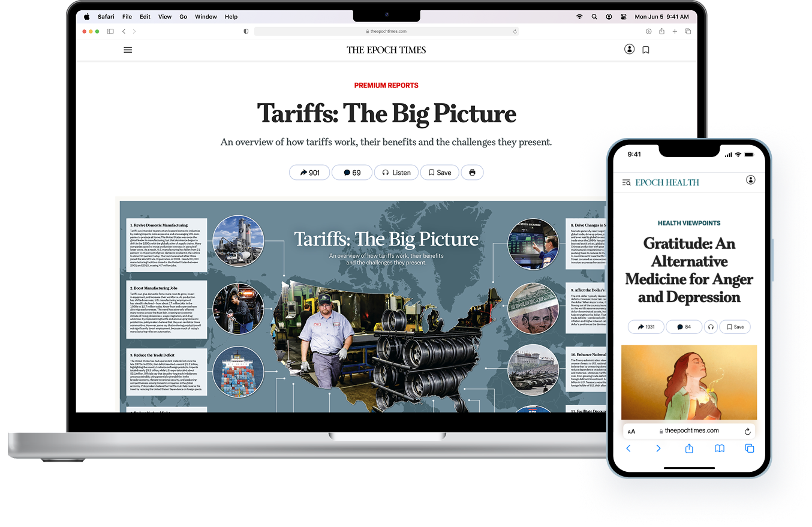
Task: Open the phone's Epoch Health search menu
Action: [x=626, y=182]
